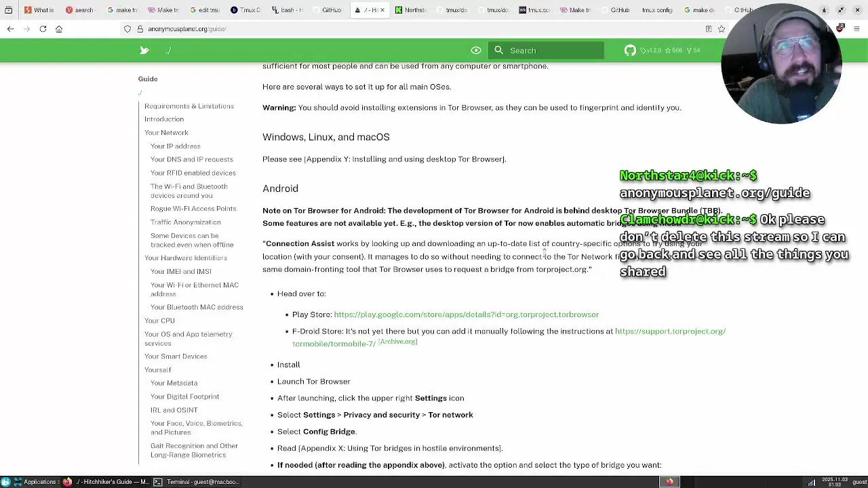Open Appendix X Tor bridges link

click(x=400, y=448)
